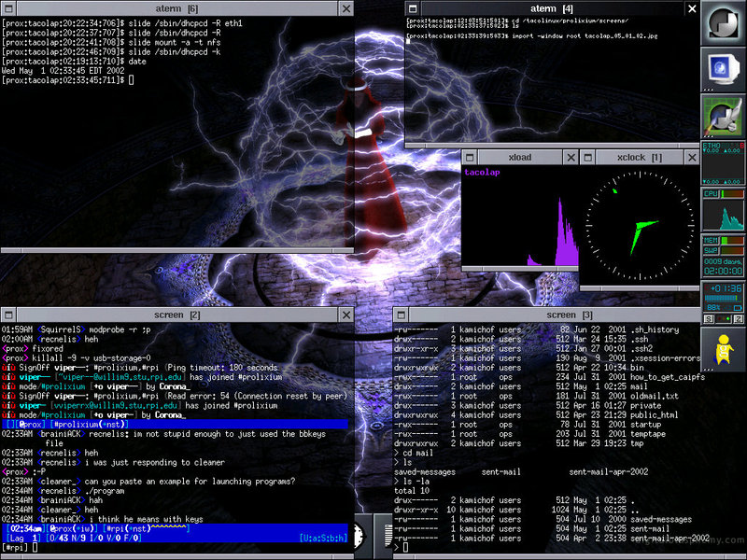This screenshot has height=560, width=747.
Task: Click the CPU load graph applet
Action: point(723,216)
